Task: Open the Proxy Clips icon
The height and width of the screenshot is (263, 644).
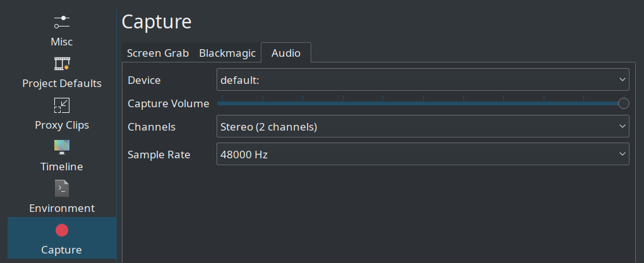Action: [x=62, y=105]
